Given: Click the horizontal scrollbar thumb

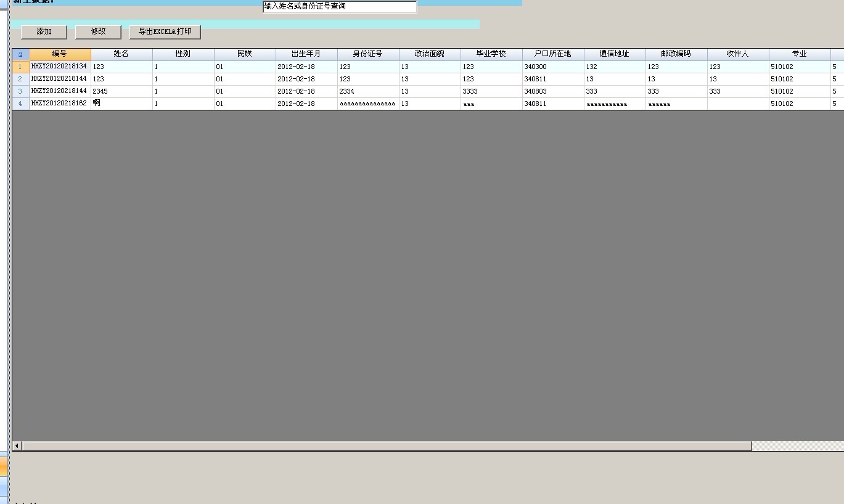Looking at the screenshot, I should 387,445.
